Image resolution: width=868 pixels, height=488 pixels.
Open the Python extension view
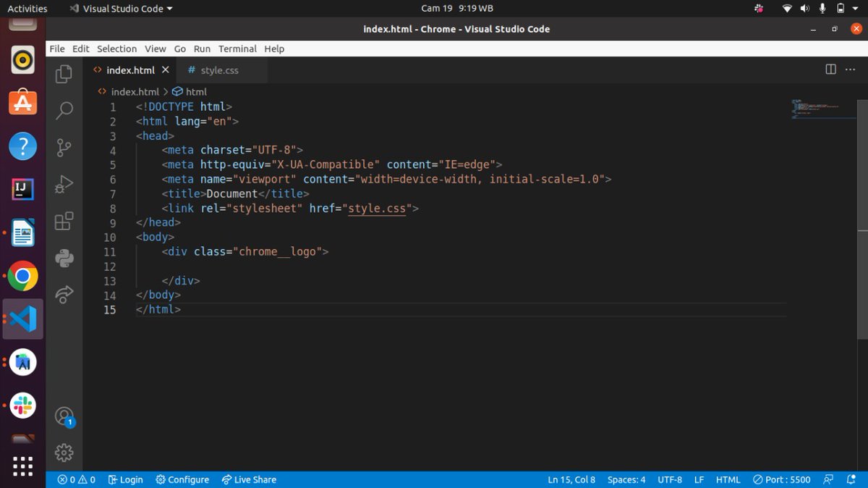click(64, 257)
